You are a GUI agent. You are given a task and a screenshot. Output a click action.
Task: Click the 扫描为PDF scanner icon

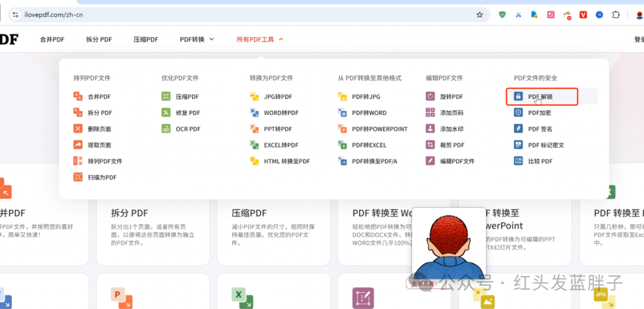78,177
